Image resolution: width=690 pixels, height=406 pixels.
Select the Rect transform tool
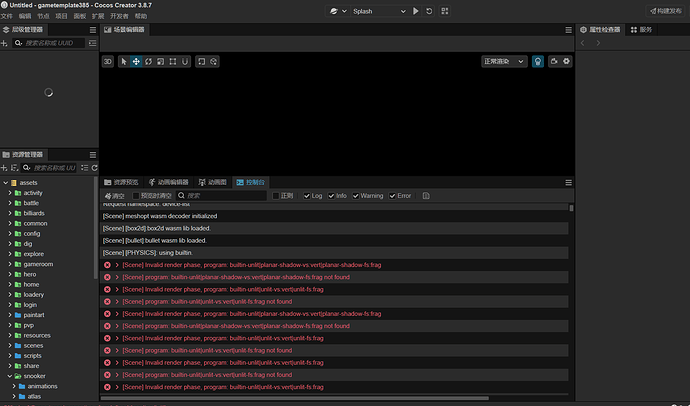tap(173, 62)
